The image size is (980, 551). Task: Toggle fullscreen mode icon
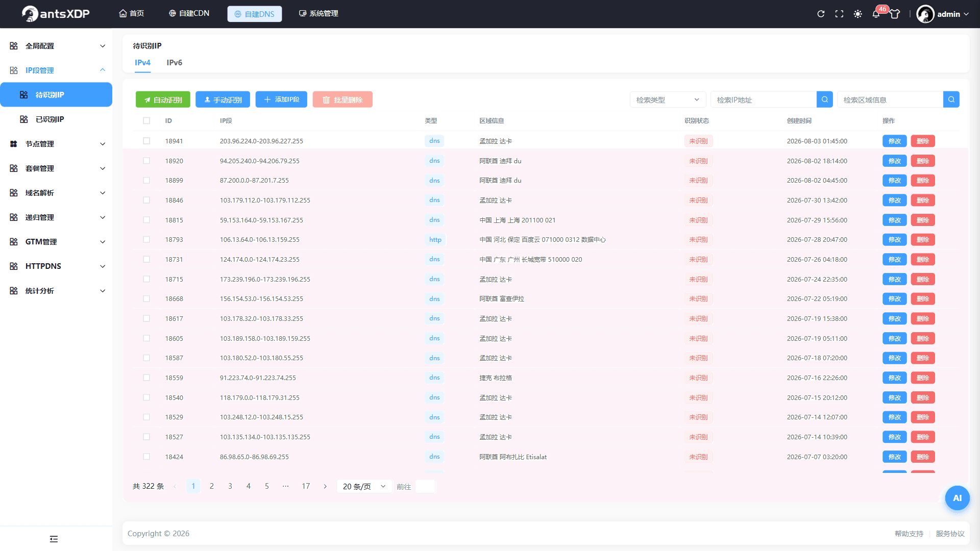839,14
